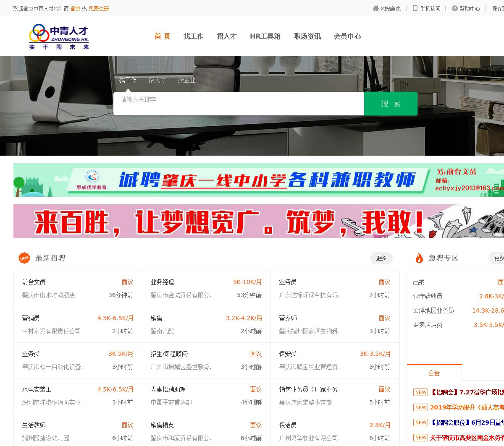Image resolution: width=504 pixels, height=446 pixels.
Task: Select the 公告 tab
Action: point(434,373)
